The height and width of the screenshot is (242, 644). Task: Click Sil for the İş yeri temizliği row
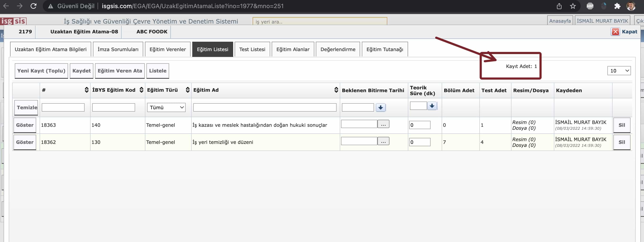click(x=622, y=142)
